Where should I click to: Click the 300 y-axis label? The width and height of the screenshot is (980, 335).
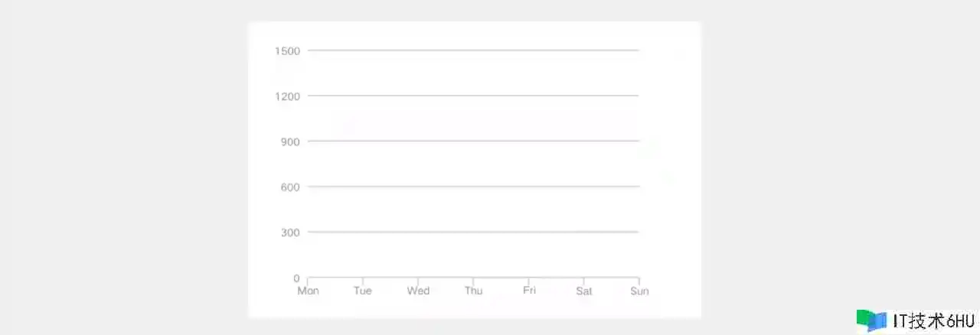290,233
